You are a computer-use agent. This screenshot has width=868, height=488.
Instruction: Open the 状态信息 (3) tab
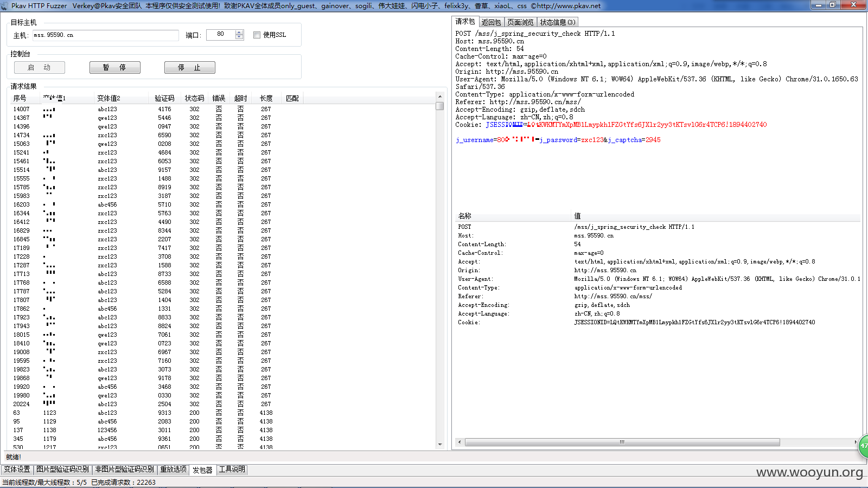pyautogui.click(x=558, y=22)
